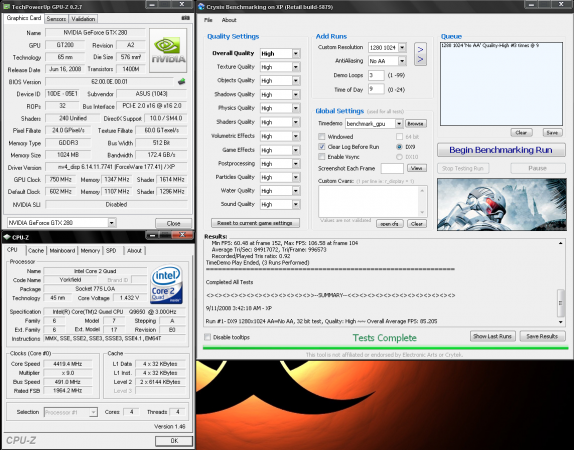Select the DX9 radio button
This screenshot has height=450, width=574.
tap(399, 147)
